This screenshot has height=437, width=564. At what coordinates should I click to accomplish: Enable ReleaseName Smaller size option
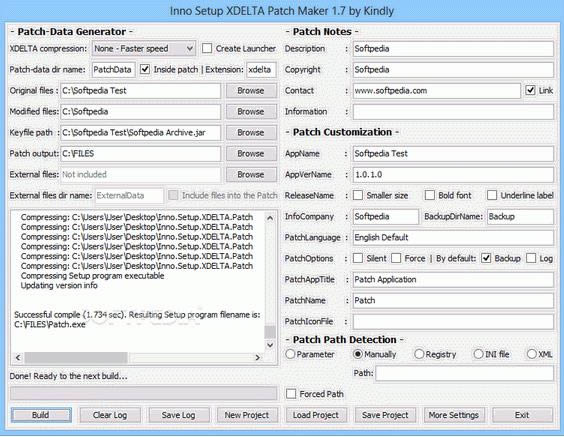tap(358, 195)
